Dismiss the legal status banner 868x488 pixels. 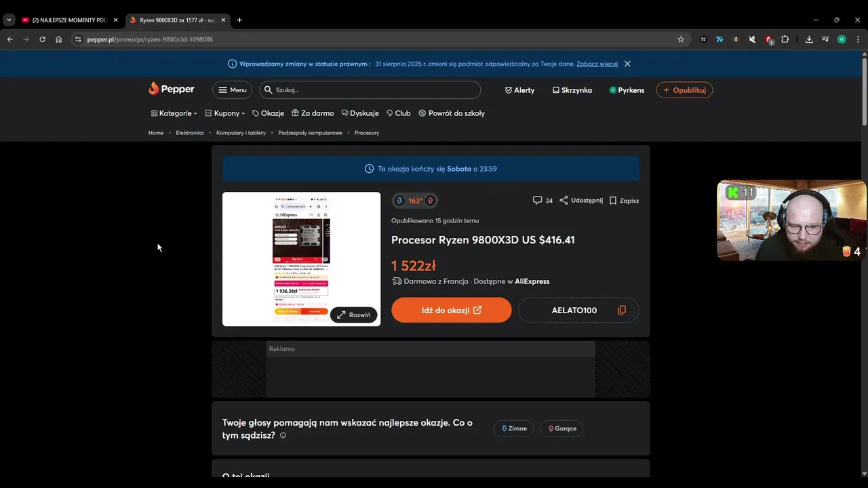(627, 64)
